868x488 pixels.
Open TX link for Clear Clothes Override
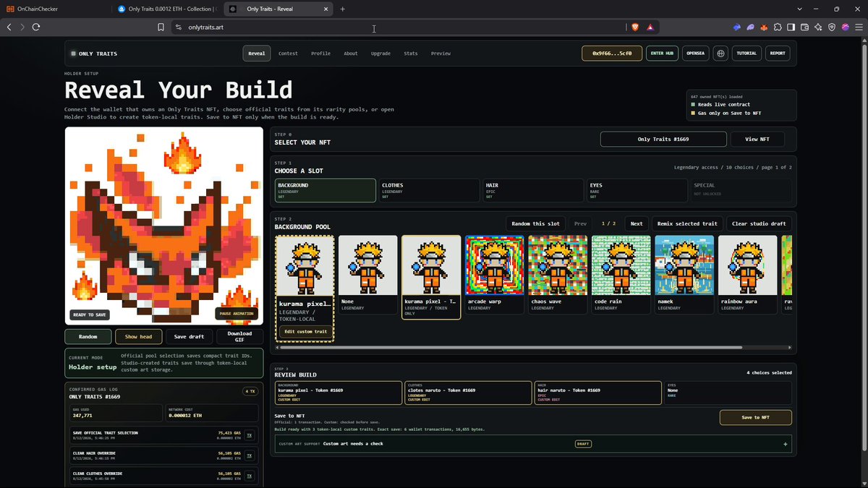tap(249, 476)
